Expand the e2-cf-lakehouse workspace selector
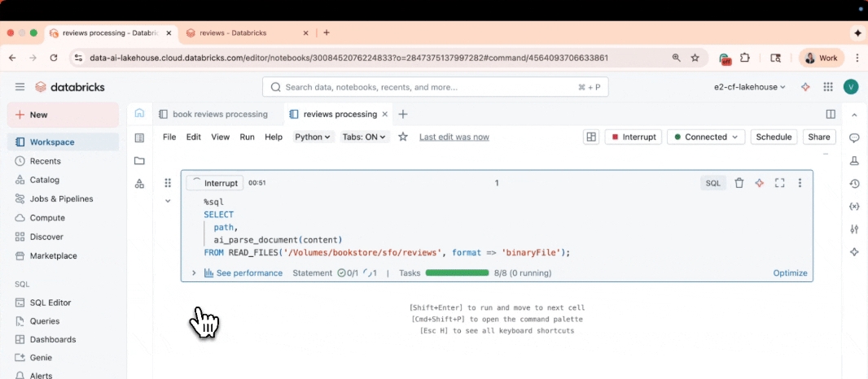This screenshot has width=868, height=379. coord(749,87)
